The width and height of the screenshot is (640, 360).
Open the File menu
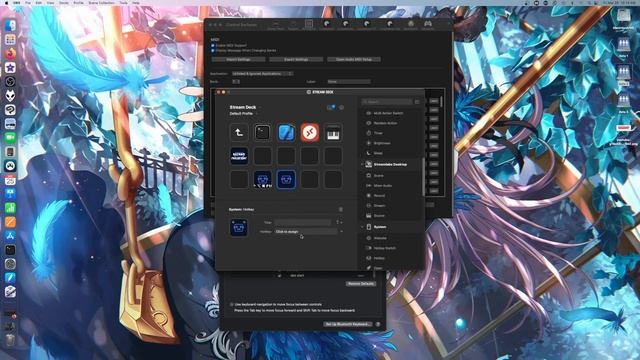tap(28, 2)
